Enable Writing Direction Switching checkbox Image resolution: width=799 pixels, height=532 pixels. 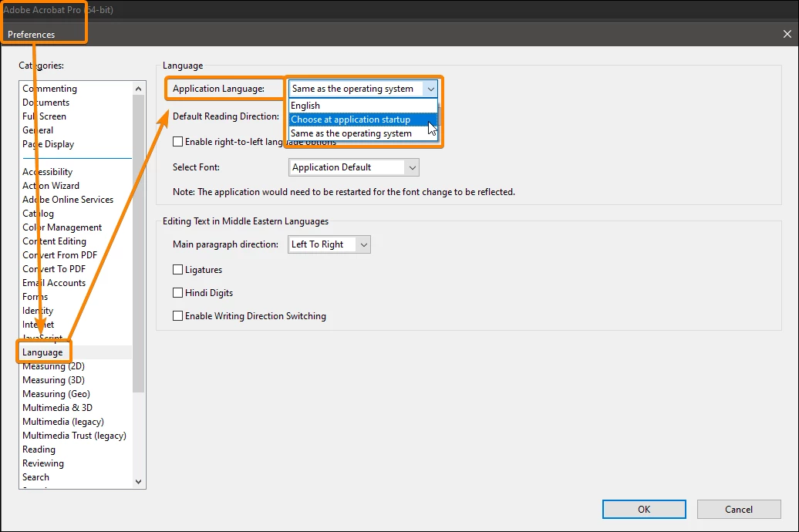click(x=178, y=316)
